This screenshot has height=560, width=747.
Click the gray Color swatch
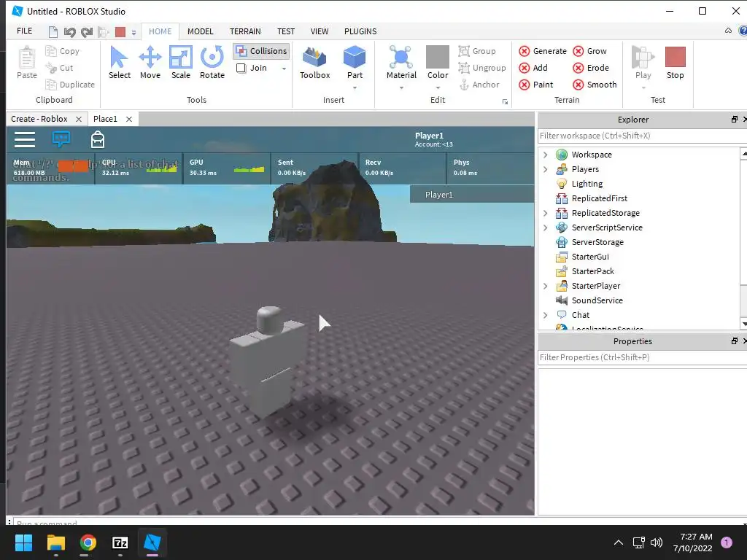pyautogui.click(x=438, y=57)
